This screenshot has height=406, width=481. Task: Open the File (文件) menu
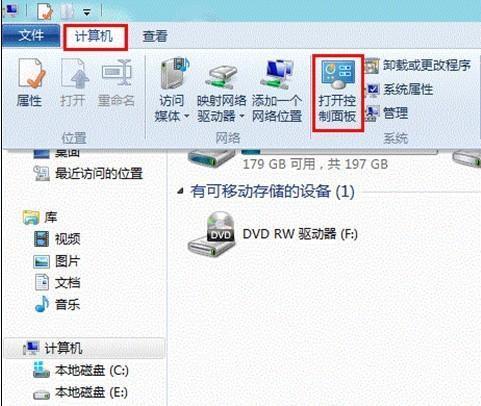pyautogui.click(x=31, y=35)
